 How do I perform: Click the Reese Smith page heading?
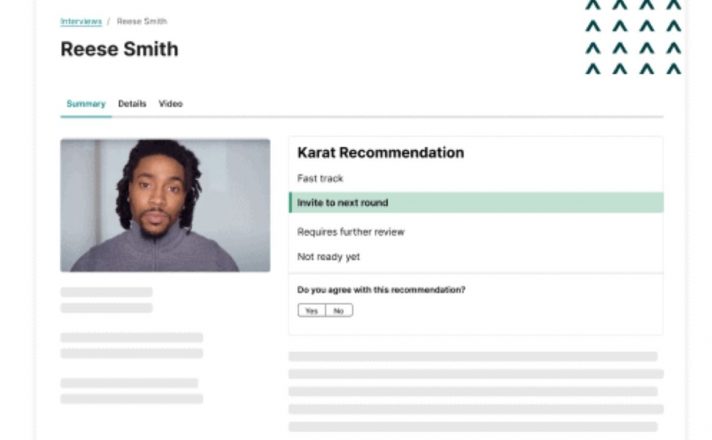coord(119,49)
